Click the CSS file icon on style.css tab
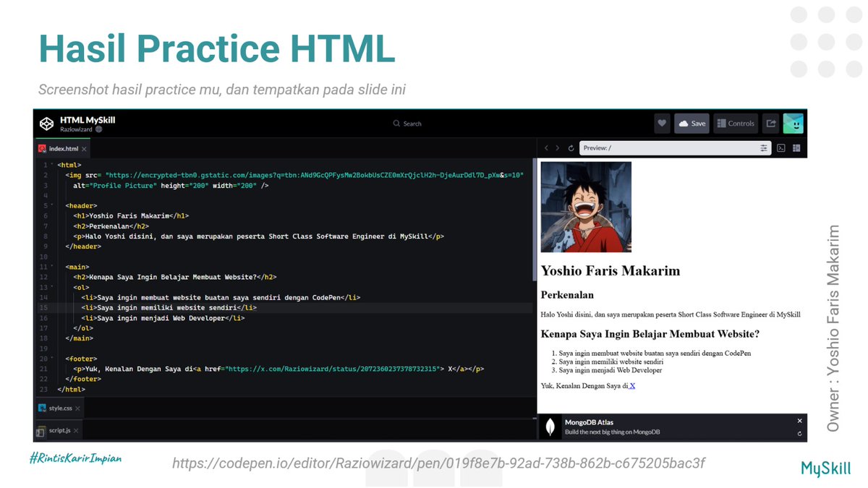 pyautogui.click(x=42, y=408)
